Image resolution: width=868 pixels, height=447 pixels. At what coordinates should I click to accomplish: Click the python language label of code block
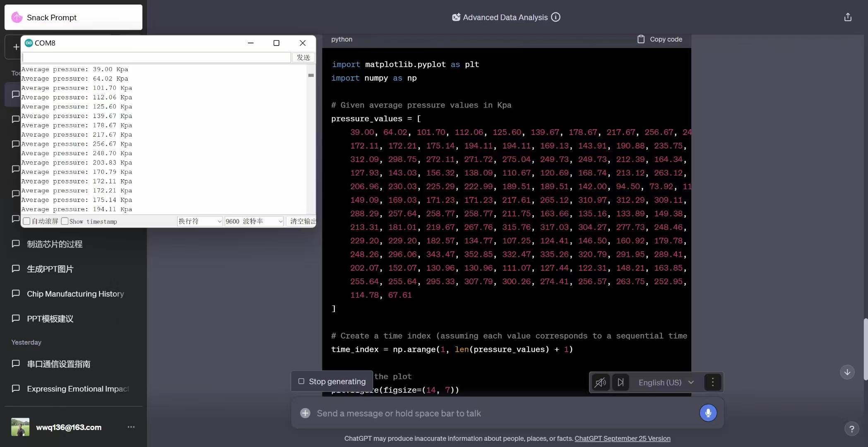pyautogui.click(x=342, y=39)
